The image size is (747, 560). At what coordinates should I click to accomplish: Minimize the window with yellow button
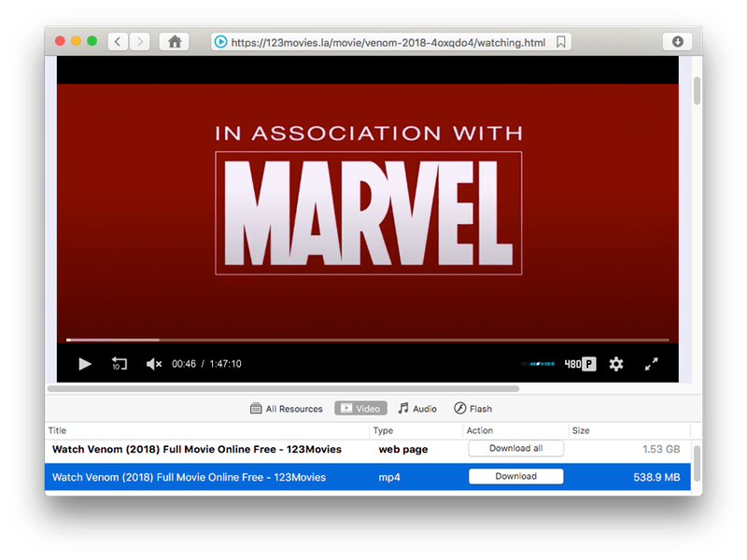coord(76,41)
